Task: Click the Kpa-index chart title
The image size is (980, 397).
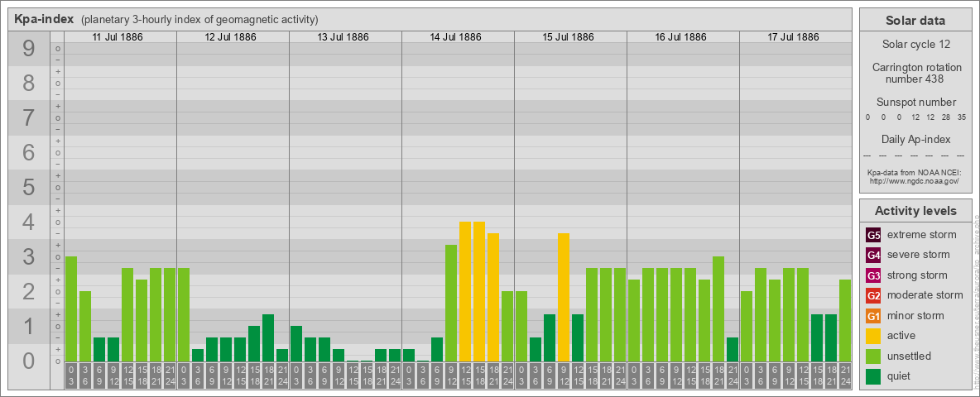Action: coord(44,19)
